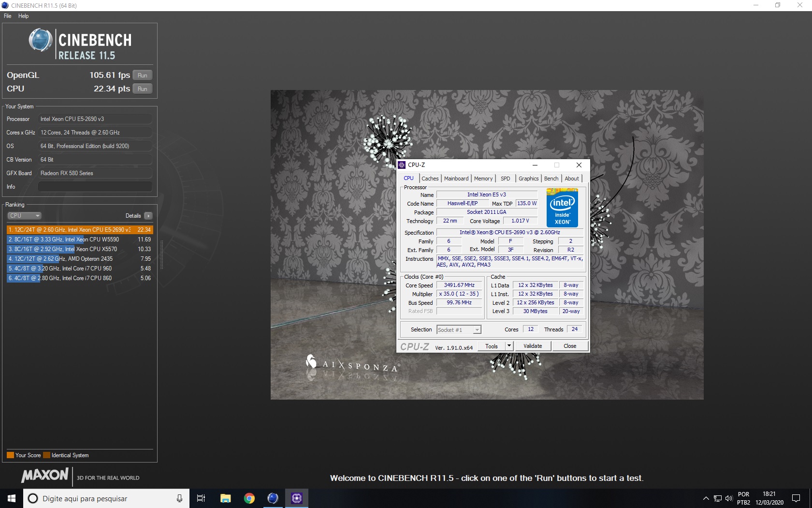Close the CPU-Z window with X
Image resolution: width=812 pixels, height=508 pixels.
click(579, 165)
